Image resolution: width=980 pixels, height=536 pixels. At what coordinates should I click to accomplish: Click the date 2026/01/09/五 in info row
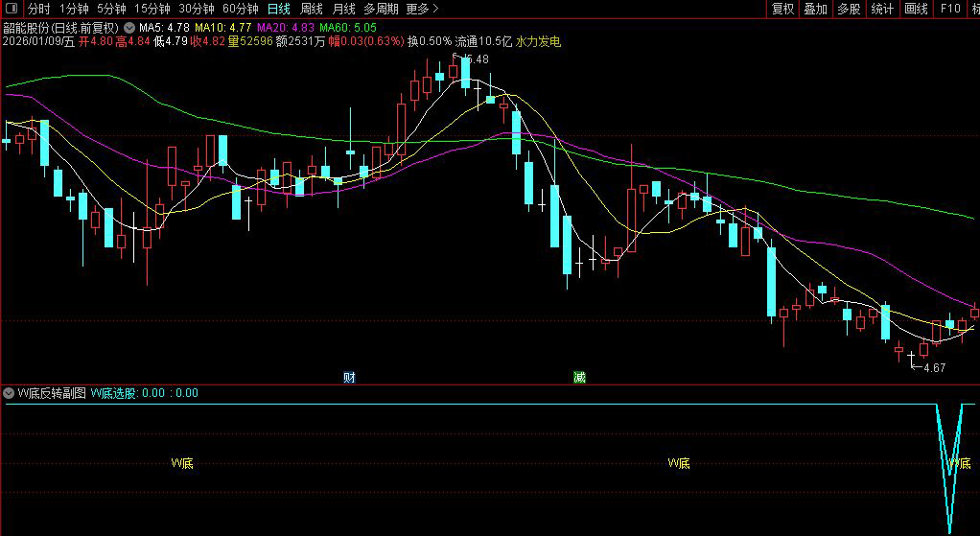pyautogui.click(x=38, y=42)
